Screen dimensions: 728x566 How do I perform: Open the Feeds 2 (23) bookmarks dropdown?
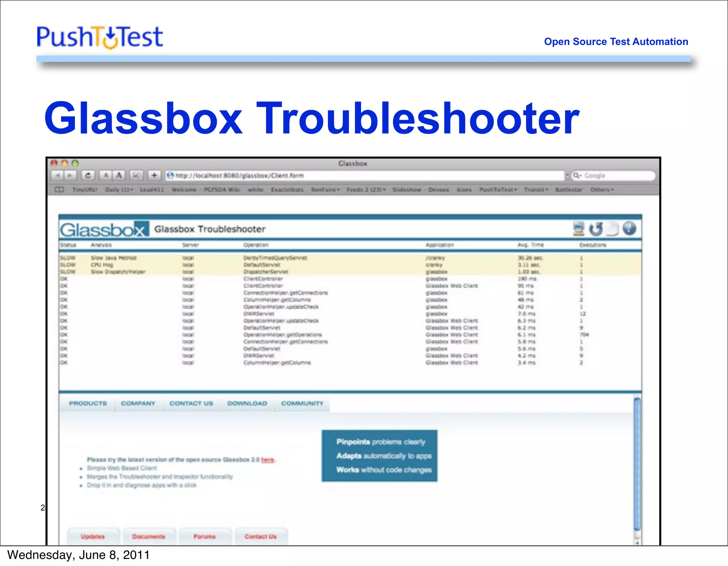pos(366,190)
